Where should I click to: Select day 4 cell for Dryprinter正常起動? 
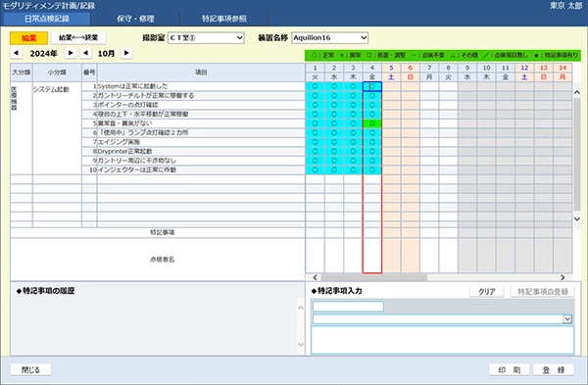(x=372, y=152)
